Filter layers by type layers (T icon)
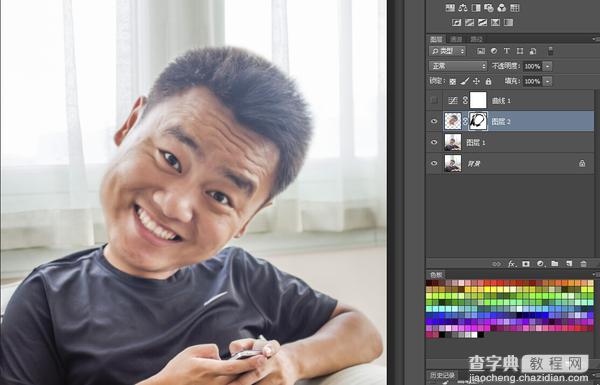This screenshot has height=385, width=600. 507,51
